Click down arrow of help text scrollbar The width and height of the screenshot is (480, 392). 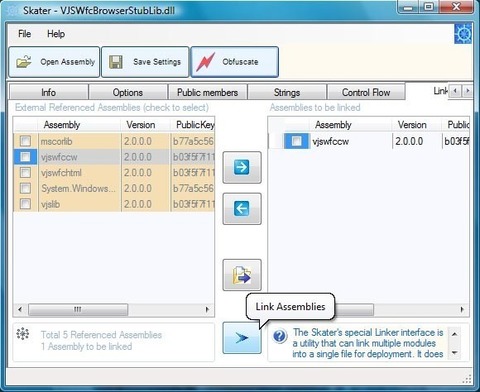coord(454,353)
